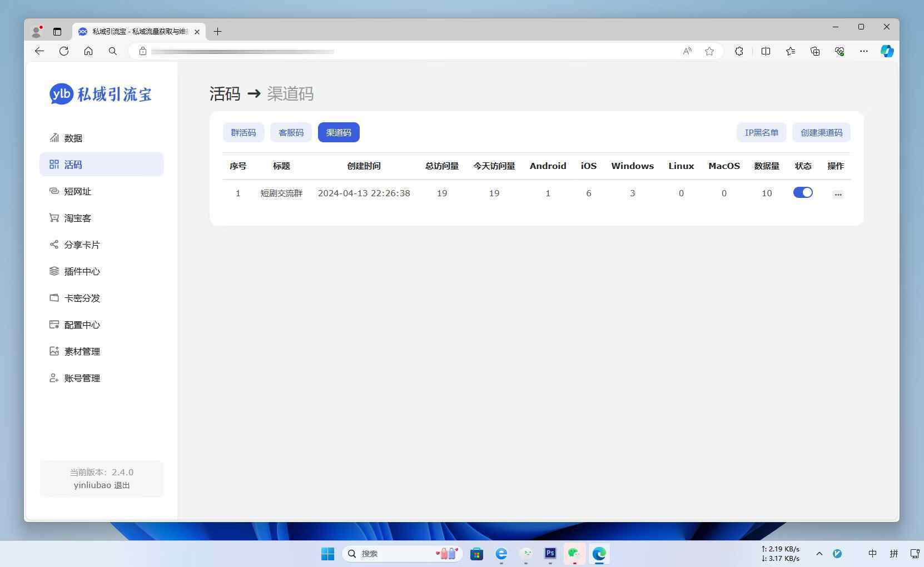Click the browser back arrow
Image resolution: width=924 pixels, height=567 pixels.
pyautogui.click(x=39, y=51)
